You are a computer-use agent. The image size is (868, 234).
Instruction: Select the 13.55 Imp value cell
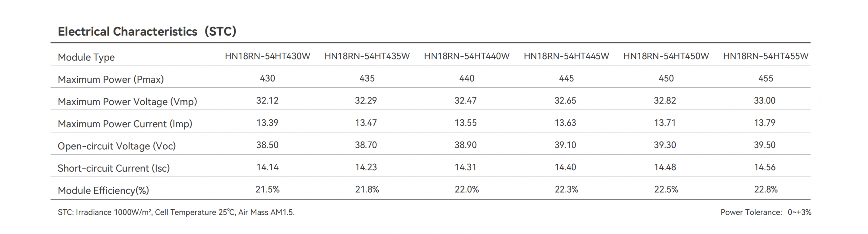[x=466, y=123]
